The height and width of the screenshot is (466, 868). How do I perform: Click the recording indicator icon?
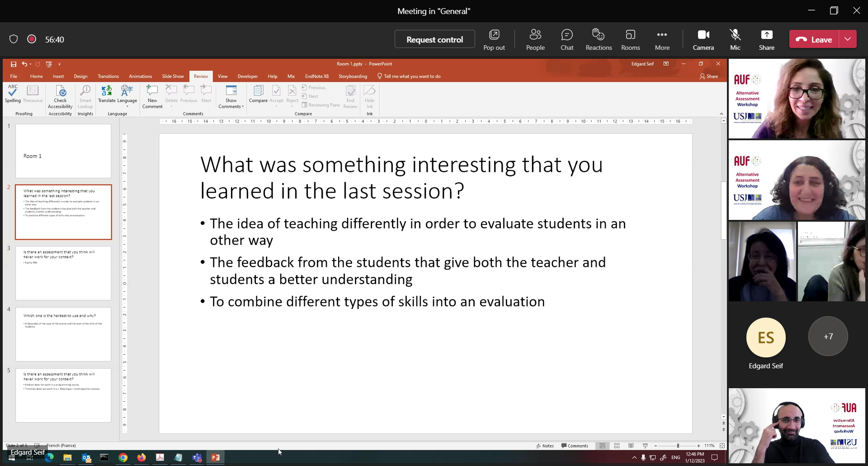(x=32, y=39)
